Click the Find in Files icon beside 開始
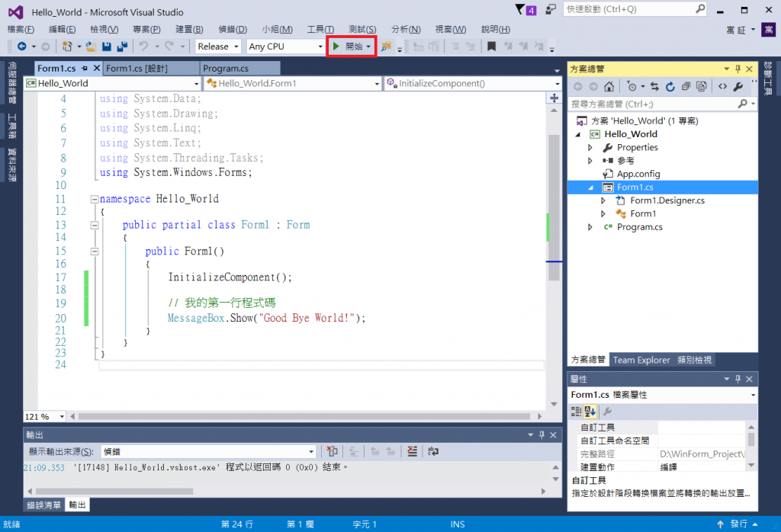The image size is (781, 532). 386,46
